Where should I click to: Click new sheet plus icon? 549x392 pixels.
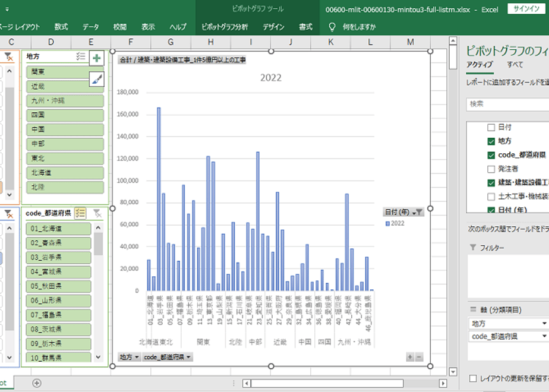(37, 383)
